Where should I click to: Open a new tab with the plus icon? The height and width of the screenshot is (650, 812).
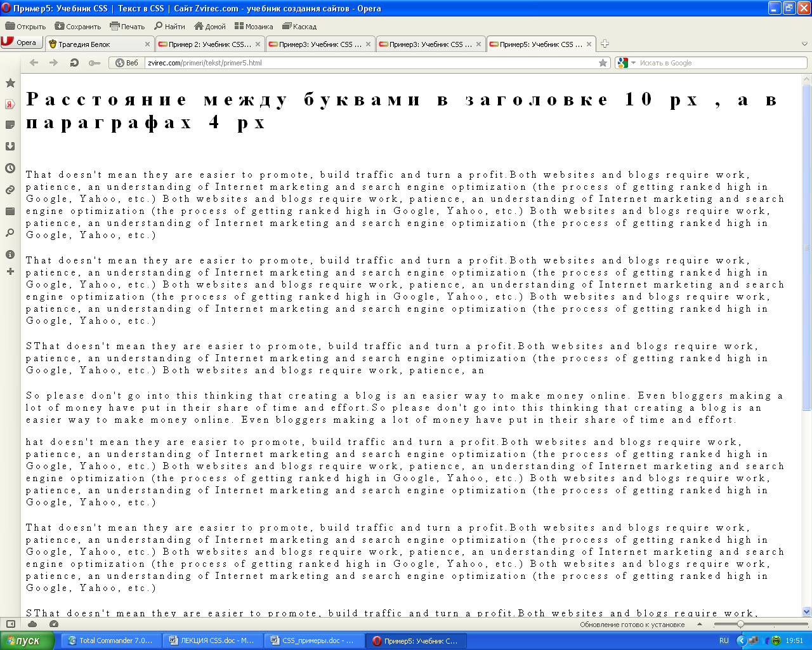coord(605,44)
